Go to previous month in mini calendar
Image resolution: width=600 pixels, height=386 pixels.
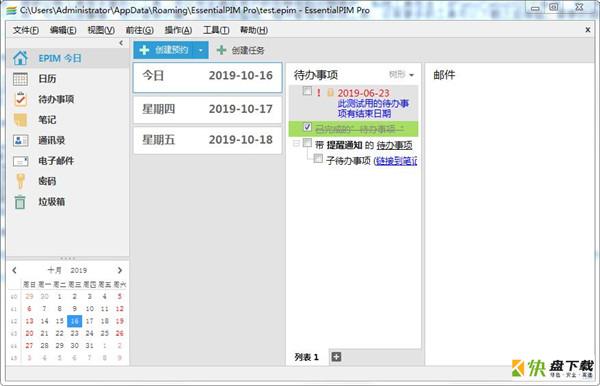click(15, 270)
